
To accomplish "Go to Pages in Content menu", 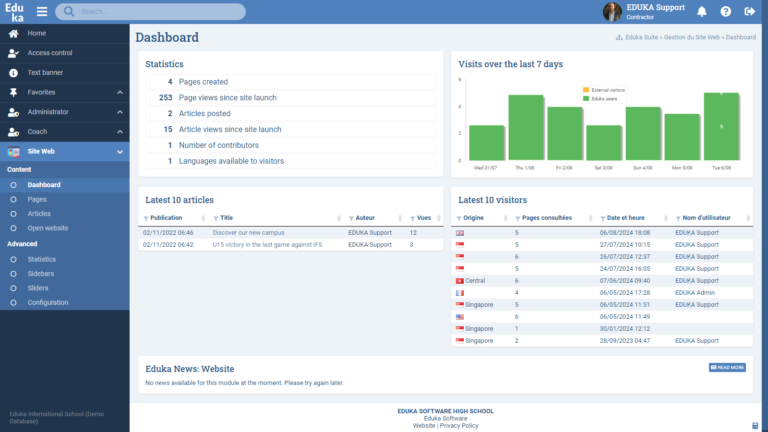I will (37, 199).
